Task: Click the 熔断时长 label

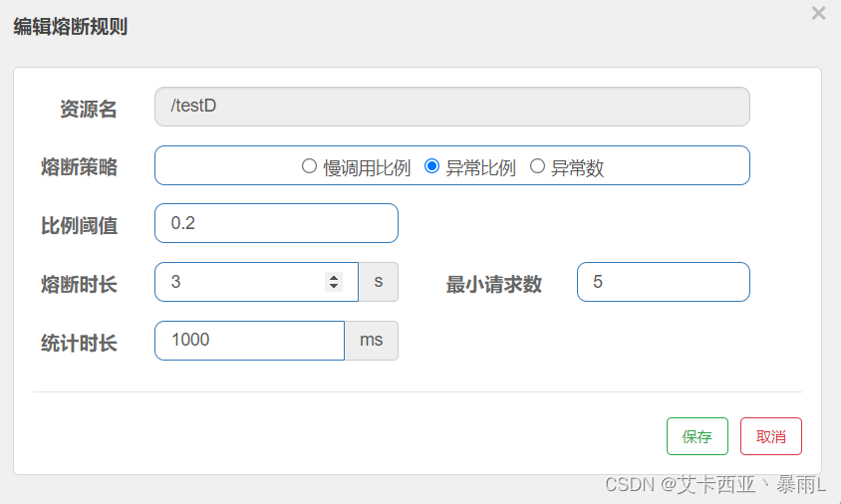Action: pos(80,284)
